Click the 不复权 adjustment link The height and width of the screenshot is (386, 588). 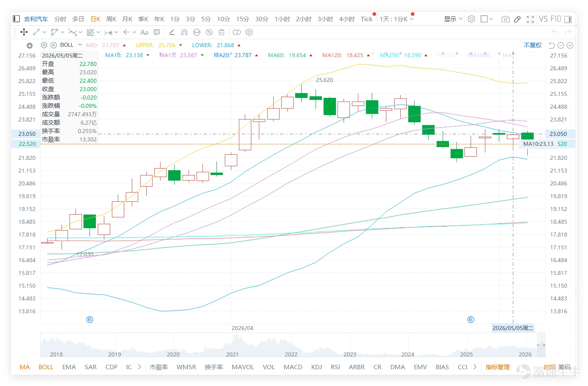pyautogui.click(x=533, y=45)
